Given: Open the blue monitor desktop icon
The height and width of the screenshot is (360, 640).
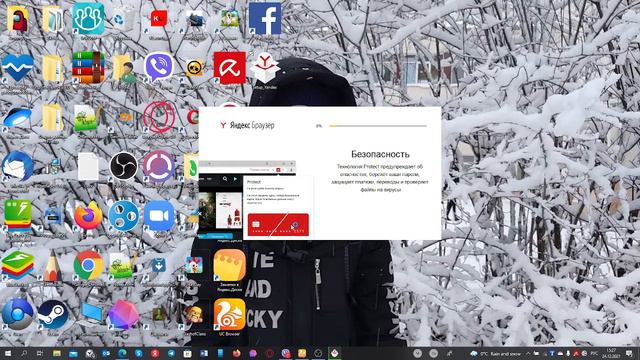Looking at the screenshot, I should click(92, 313).
